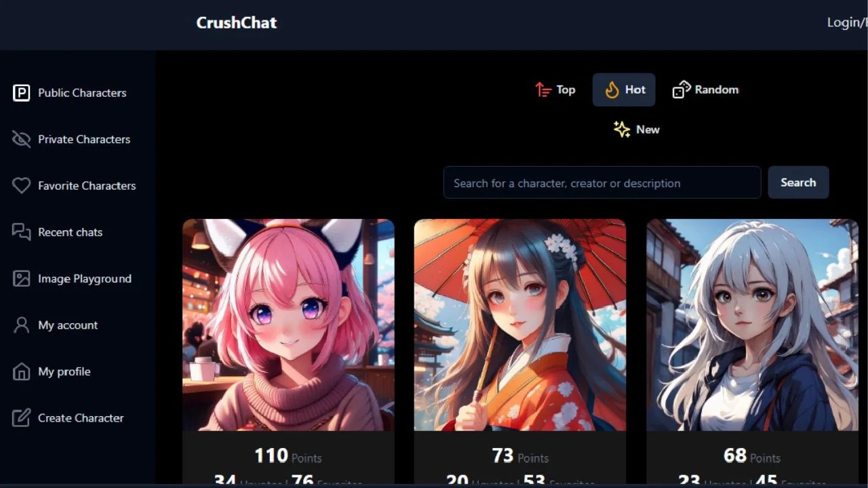Open the pink-haired cat-ear character card

coord(288,325)
